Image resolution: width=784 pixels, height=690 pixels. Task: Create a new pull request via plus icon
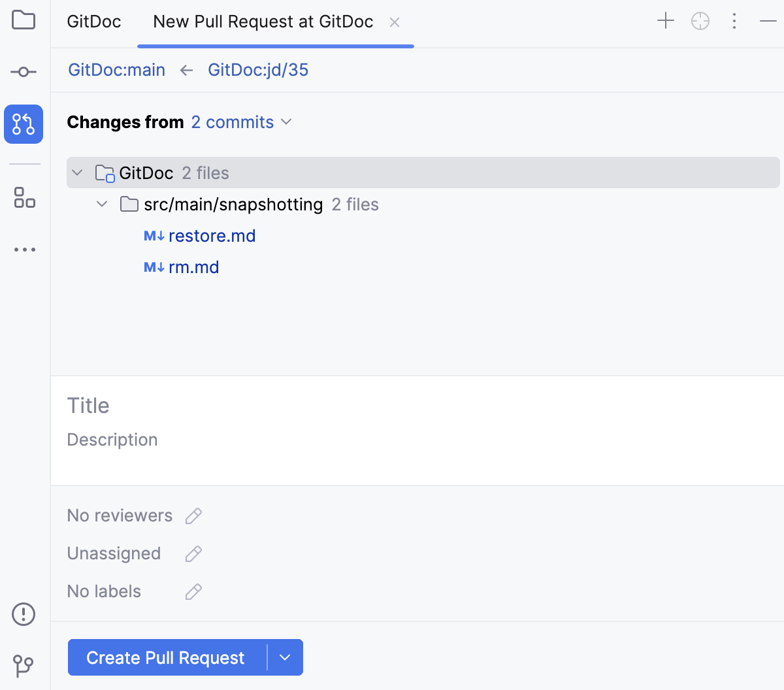(x=666, y=20)
